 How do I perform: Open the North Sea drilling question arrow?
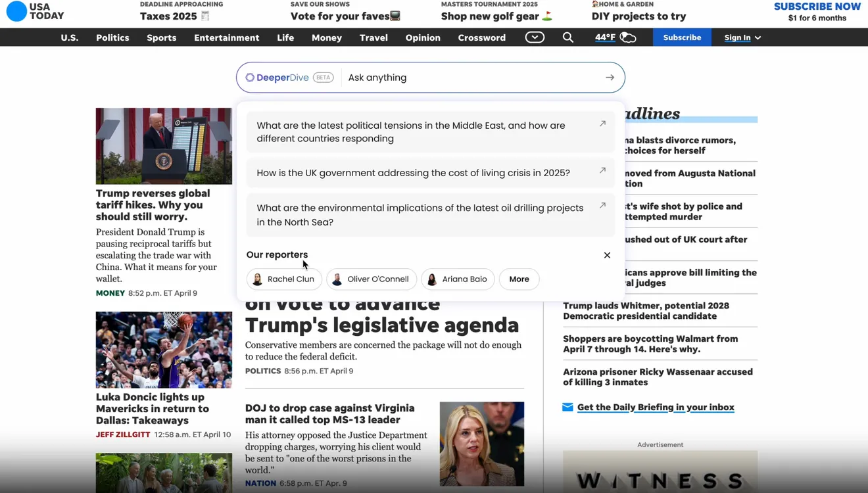[602, 205]
